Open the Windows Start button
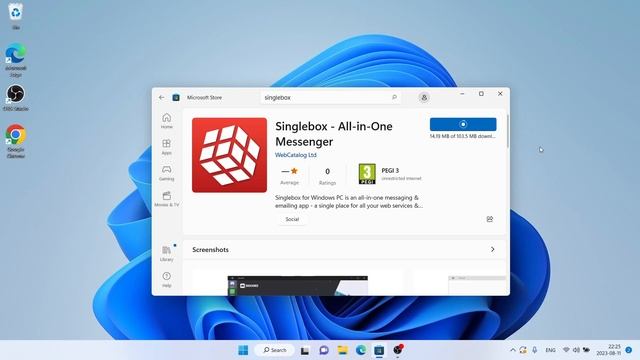Viewport: 640px width, 360px height. [x=243, y=350]
